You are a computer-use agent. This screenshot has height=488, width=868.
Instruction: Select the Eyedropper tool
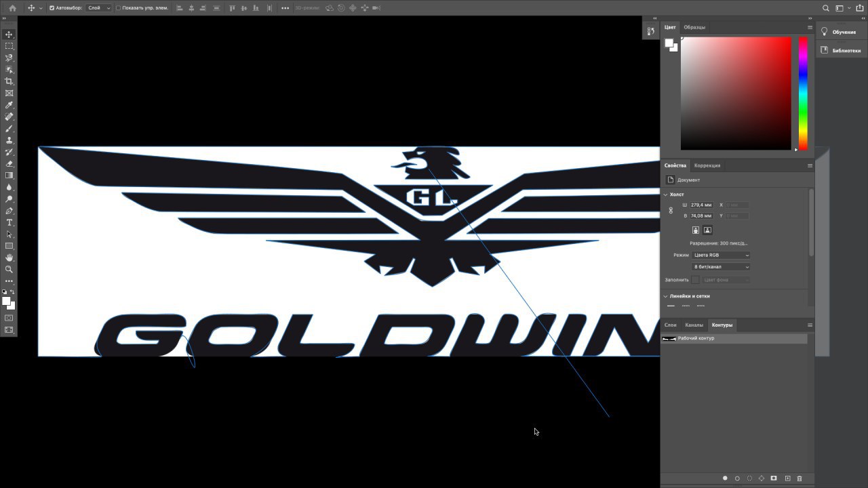(9, 105)
